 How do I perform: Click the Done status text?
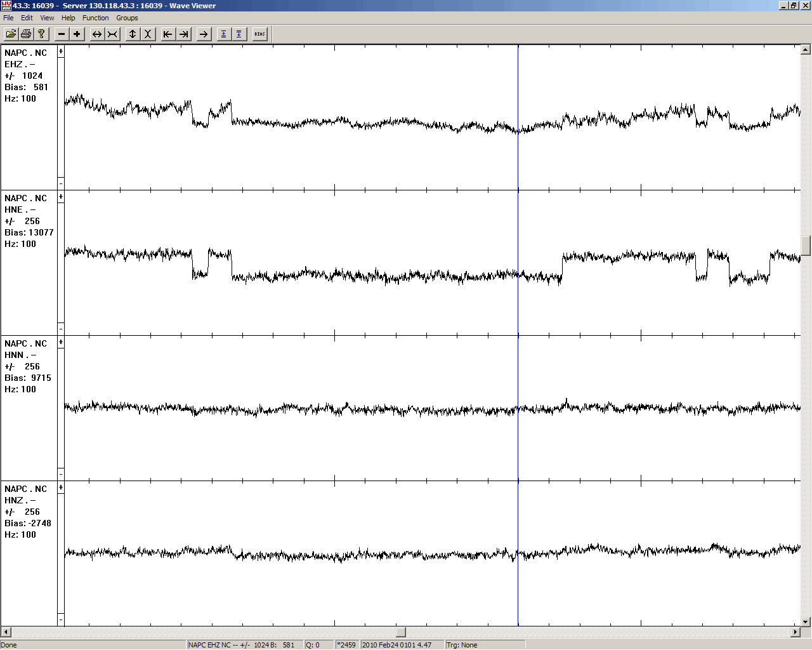(10, 645)
